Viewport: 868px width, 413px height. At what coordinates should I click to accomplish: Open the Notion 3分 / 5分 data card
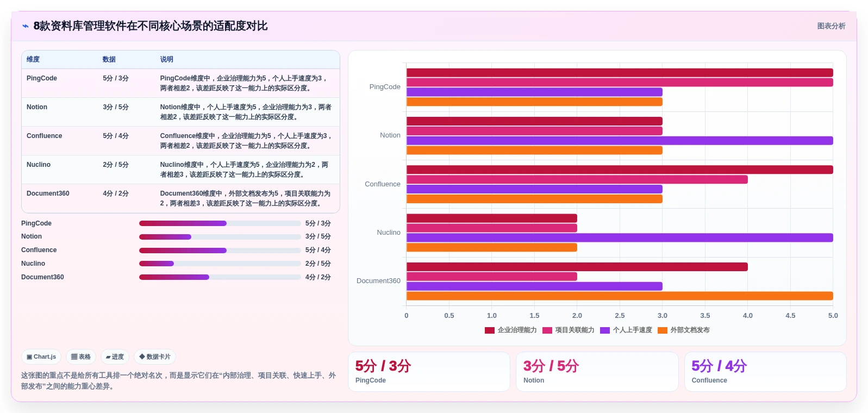pyautogui.click(x=597, y=372)
